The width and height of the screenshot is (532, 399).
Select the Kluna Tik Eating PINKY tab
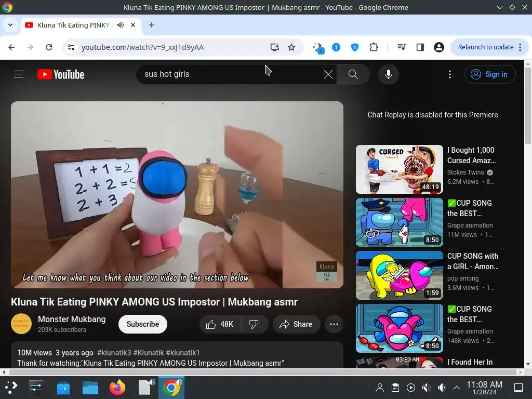click(x=81, y=25)
